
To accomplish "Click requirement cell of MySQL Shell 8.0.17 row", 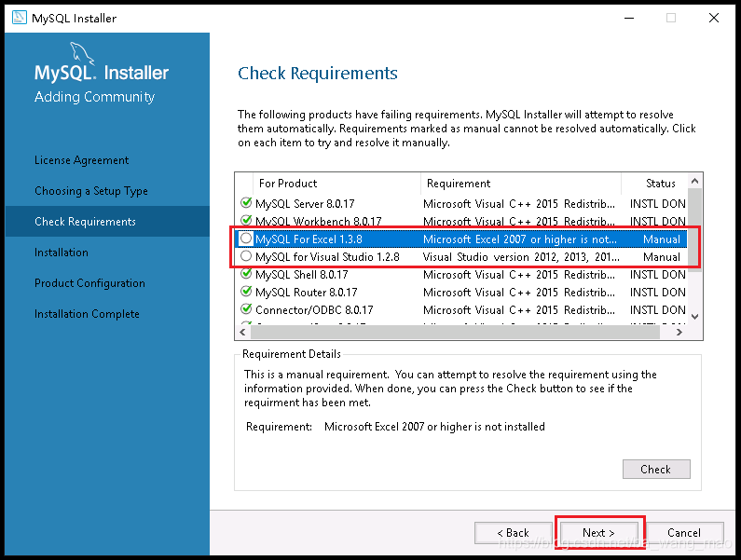I will (x=519, y=275).
